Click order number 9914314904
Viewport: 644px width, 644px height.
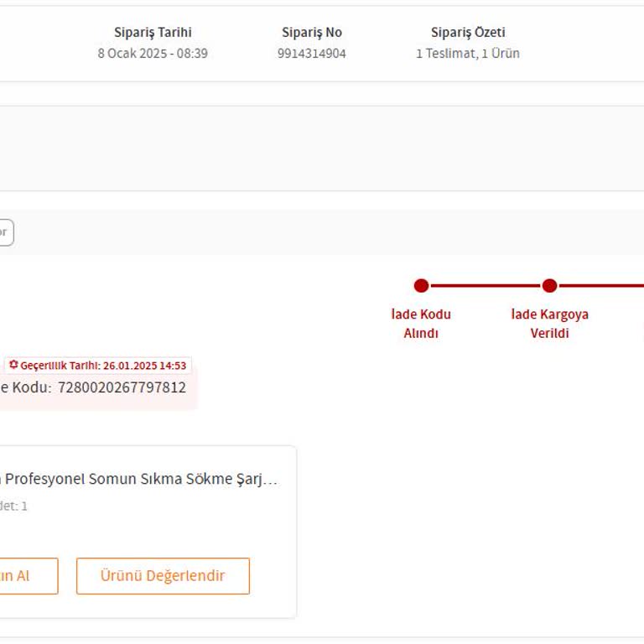pyautogui.click(x=311, y=54)
